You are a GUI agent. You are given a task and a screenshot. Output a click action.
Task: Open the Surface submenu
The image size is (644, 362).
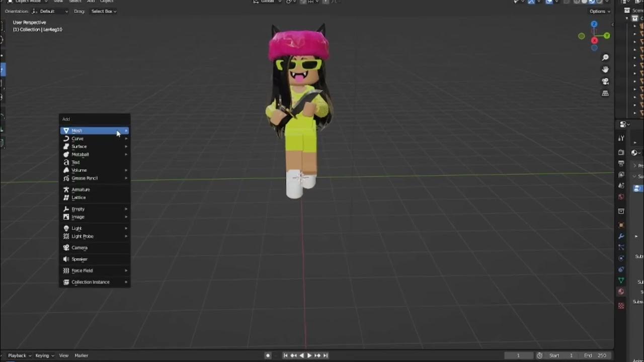click(95, 146)
